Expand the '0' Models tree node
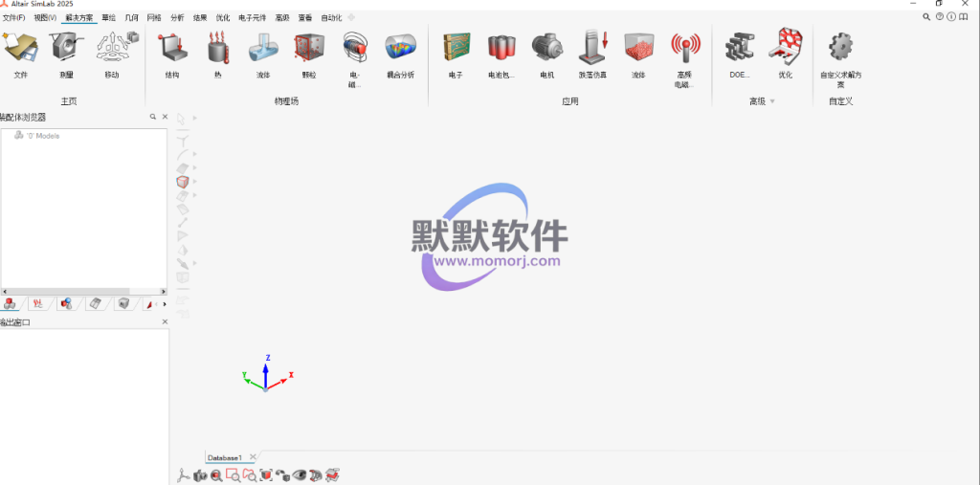Screen dimensions: 980x485 pyautogui.click(x=18, y=136)
